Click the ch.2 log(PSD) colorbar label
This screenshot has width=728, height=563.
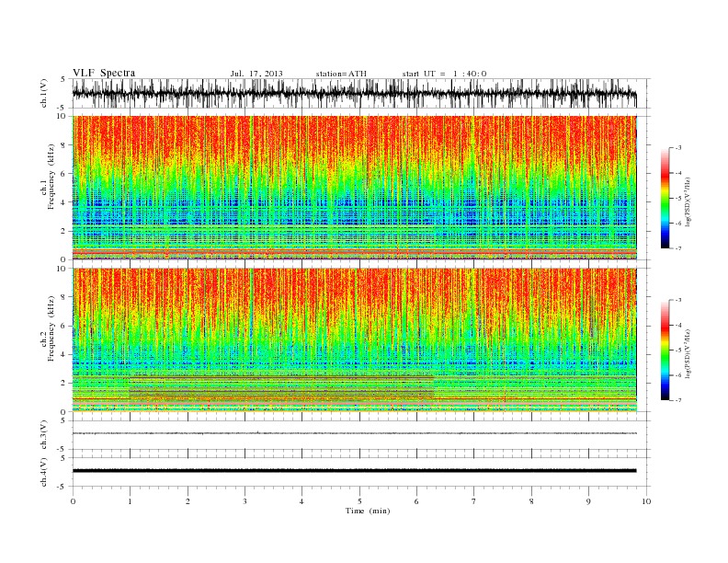coord(688,353)
